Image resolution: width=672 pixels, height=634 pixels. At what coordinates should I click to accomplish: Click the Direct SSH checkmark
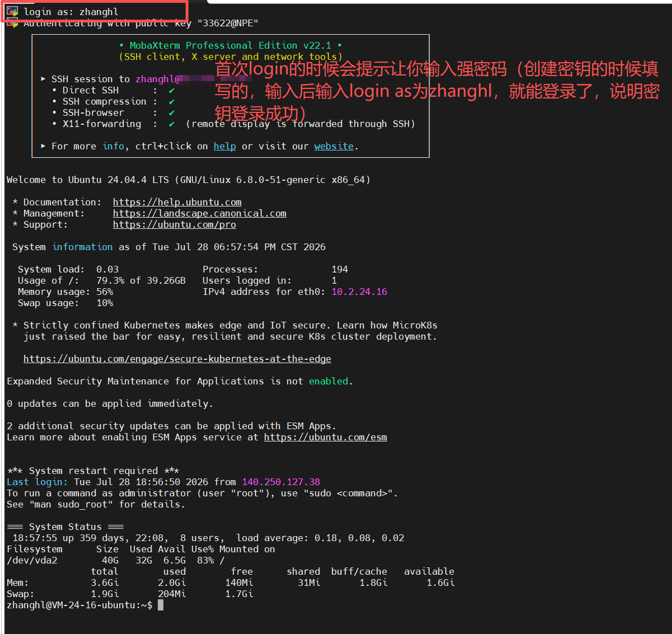tap(172, 90)
